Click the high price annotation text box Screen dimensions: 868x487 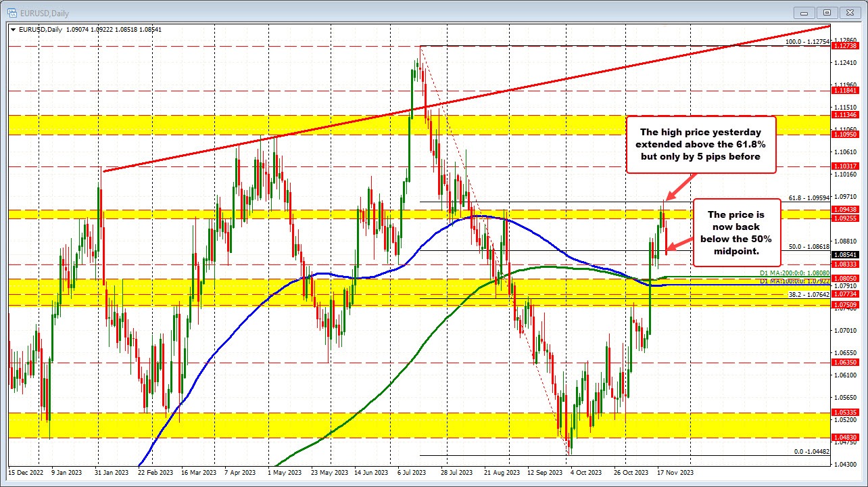(701, 144)
